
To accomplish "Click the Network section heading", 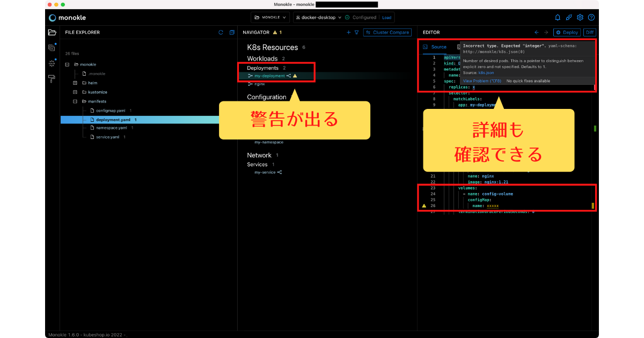I will pos(259,155).
